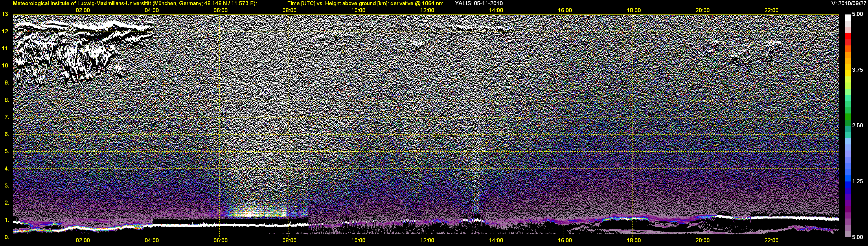This screenshot has width=868, height=246.
Task: Click the 3.75 colorbar scale value
Action: (858, 70)
